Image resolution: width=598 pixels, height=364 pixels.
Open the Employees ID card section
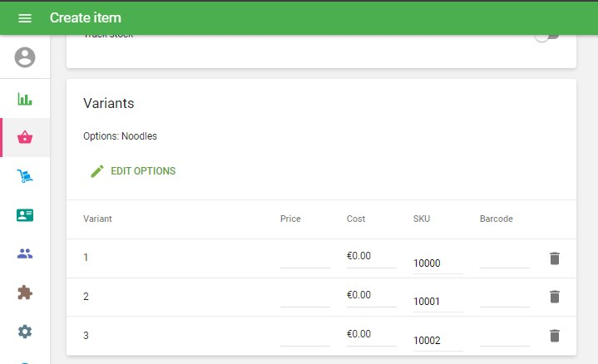coord(25,215)
